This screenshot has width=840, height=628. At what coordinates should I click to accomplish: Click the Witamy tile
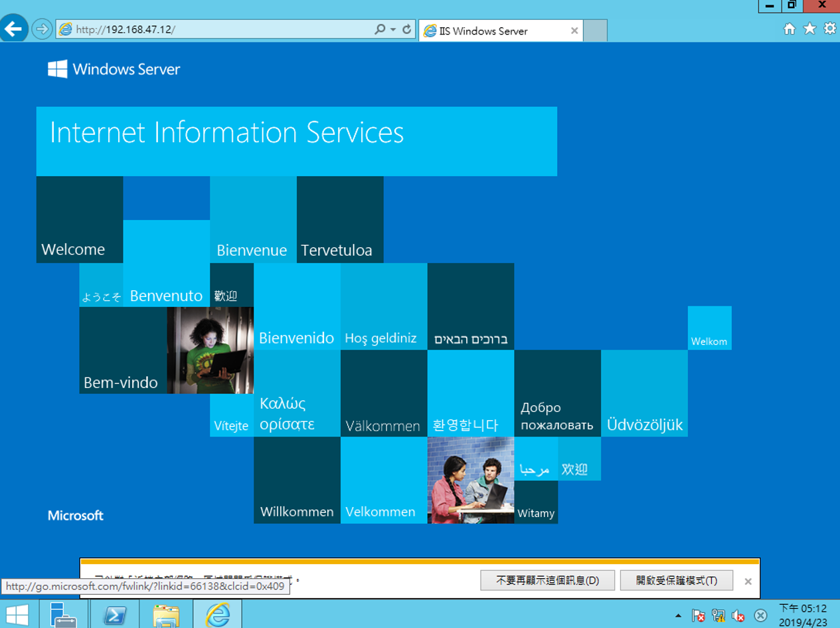click(536, 502)
